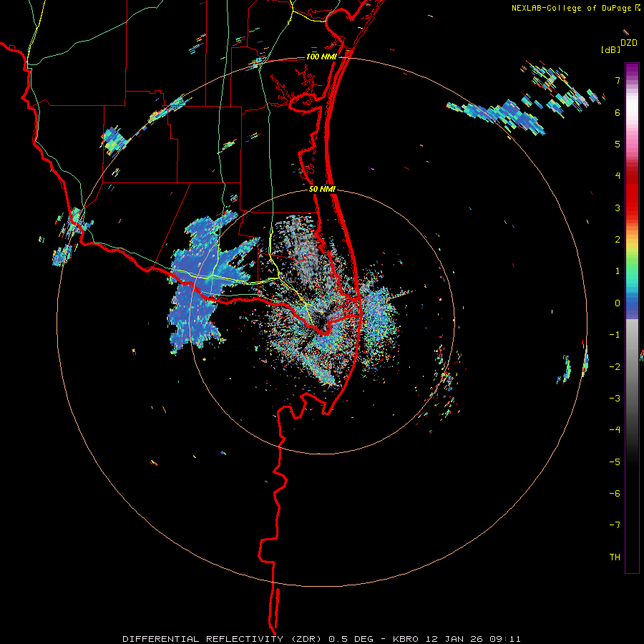This screenshot has height=644, width=644.
Task: Click the legend value -4
Action: tap(615, 430)
